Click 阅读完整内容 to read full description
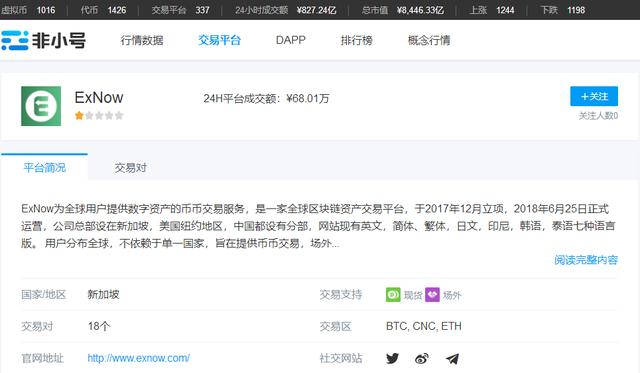Viewport: 640px width, 373px height. 586,260
